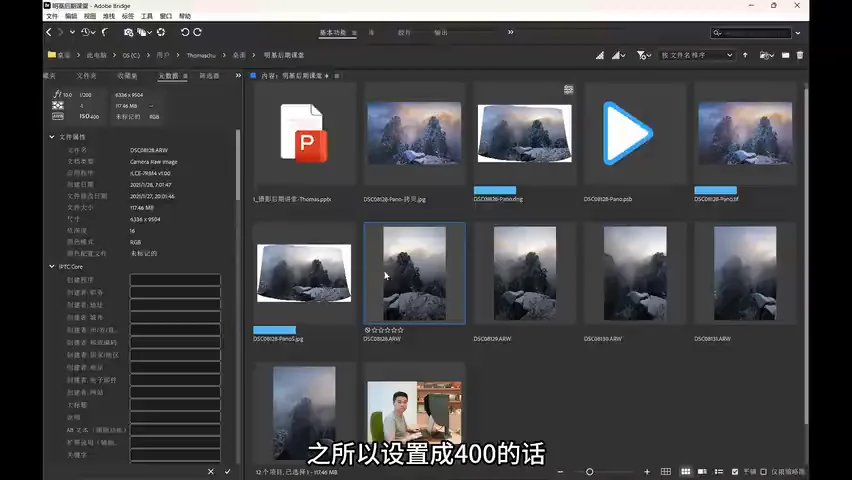This screenshot has height=480, width=852.
Task: Open the 工具 menu
Action: coord(147,16)
